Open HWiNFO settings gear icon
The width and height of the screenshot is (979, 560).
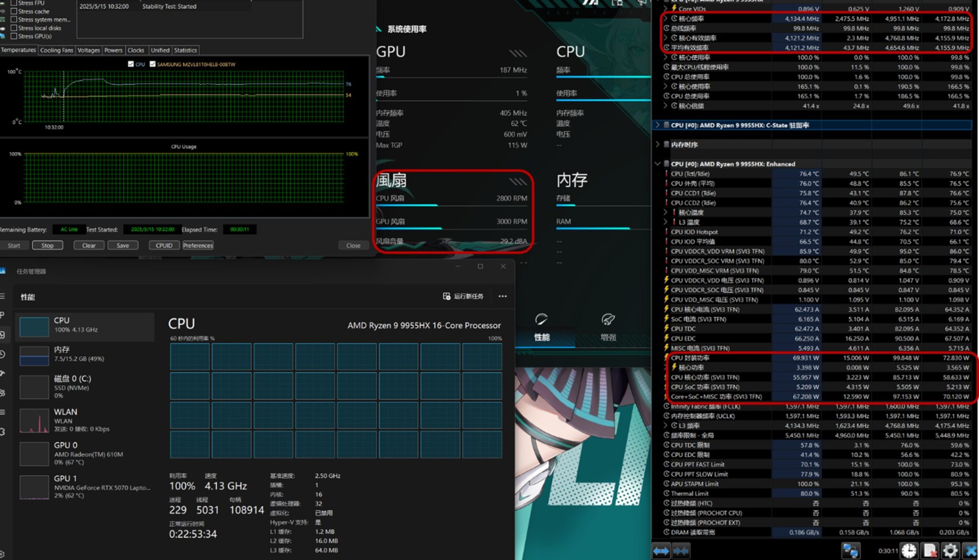[x=950, y=550]
